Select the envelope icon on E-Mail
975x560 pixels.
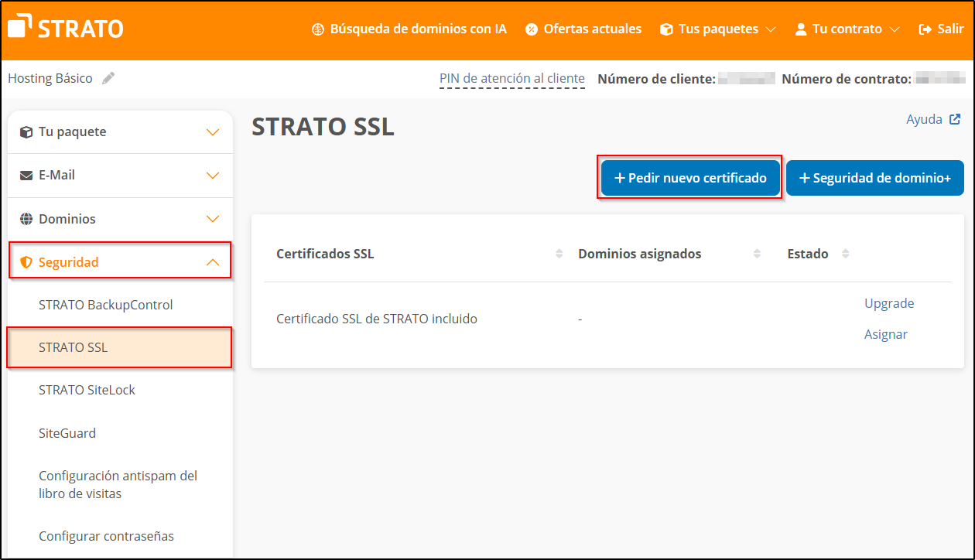click(x=24, y=175)
